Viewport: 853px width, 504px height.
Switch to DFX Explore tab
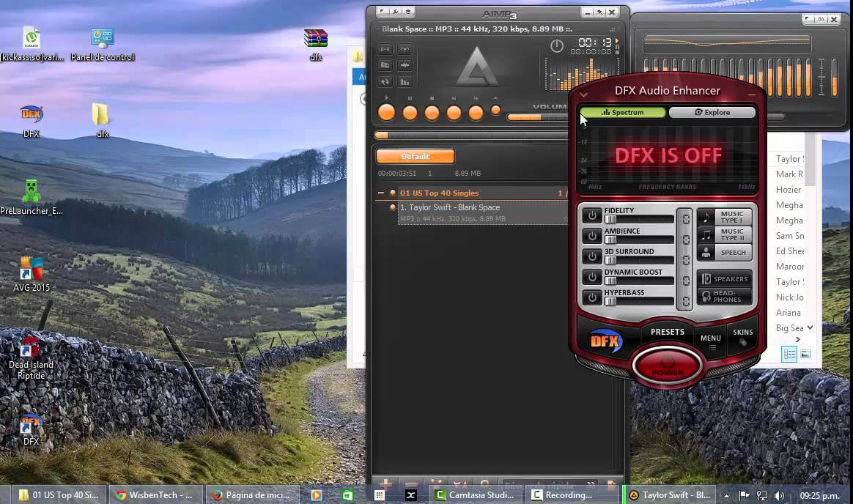point(712,113)
